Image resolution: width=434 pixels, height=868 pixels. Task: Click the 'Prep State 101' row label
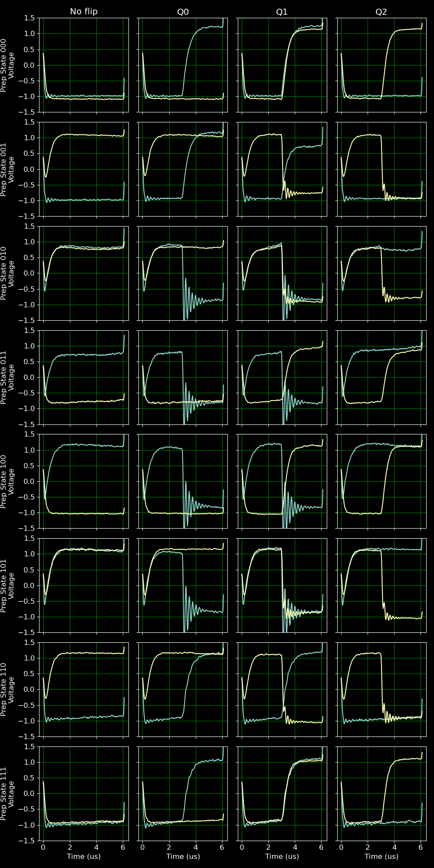pyautogui.click(x=4, y=585)
